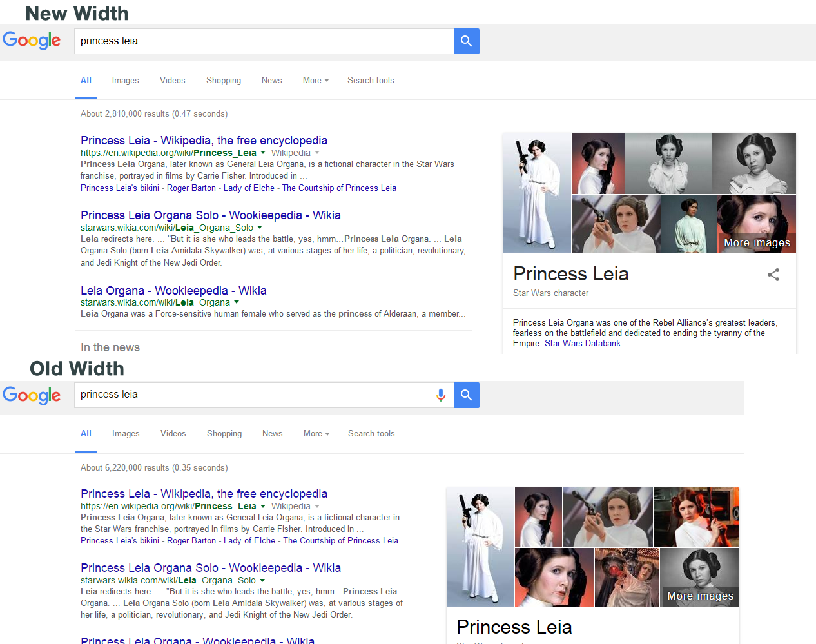Expand the arrow next to the Princess_Leia URL
This screenshot has height=644, width=816.
pyautogui.click(x=264, y=153)
